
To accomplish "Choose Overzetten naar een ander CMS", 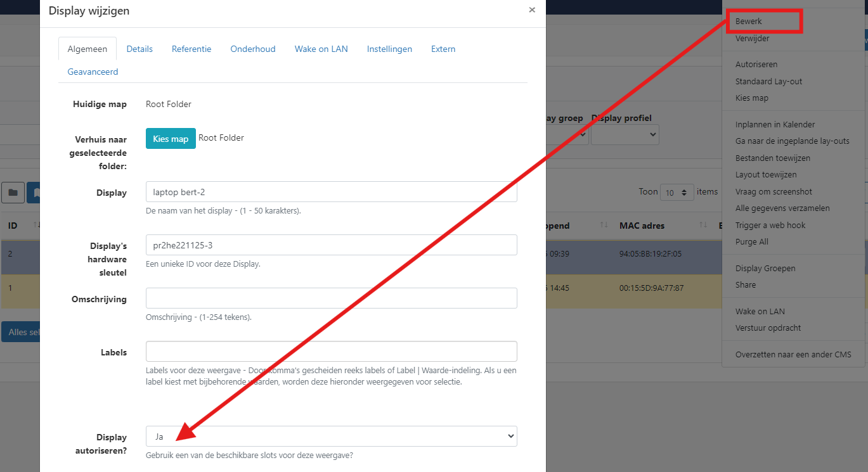I will (793, 354).
